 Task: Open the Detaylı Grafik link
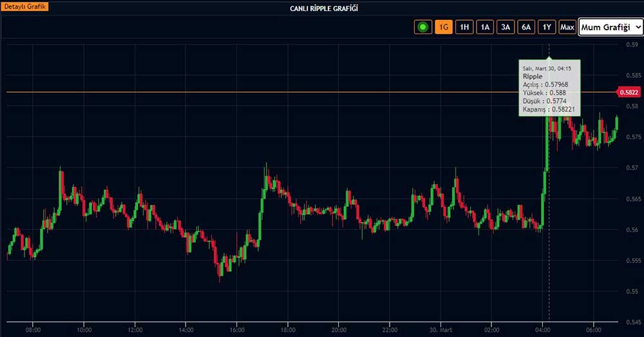tap(24, 6)
